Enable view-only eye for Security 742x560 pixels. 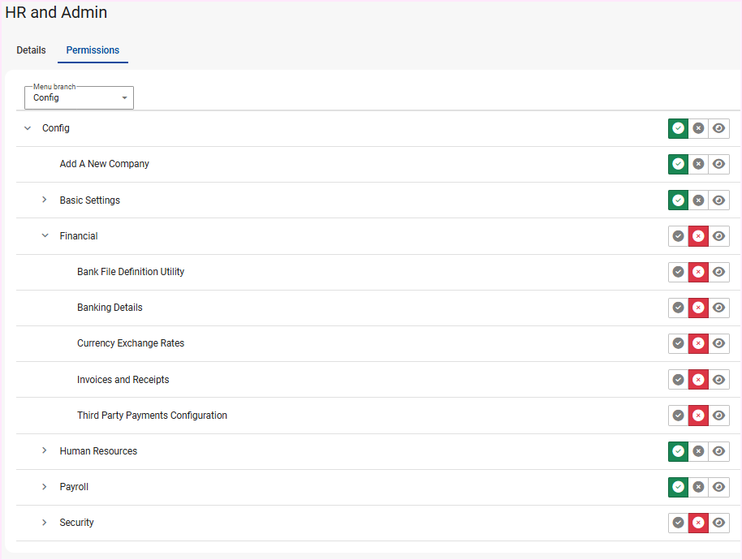click(718, 523)
